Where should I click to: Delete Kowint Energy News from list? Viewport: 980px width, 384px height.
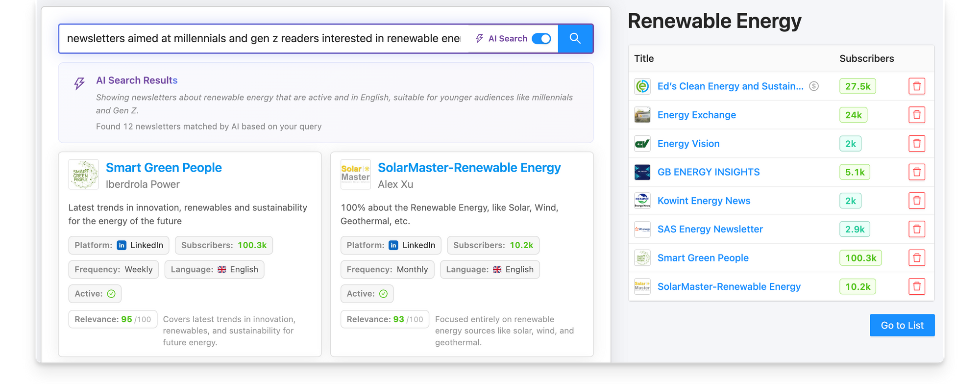tap(917, 201)
